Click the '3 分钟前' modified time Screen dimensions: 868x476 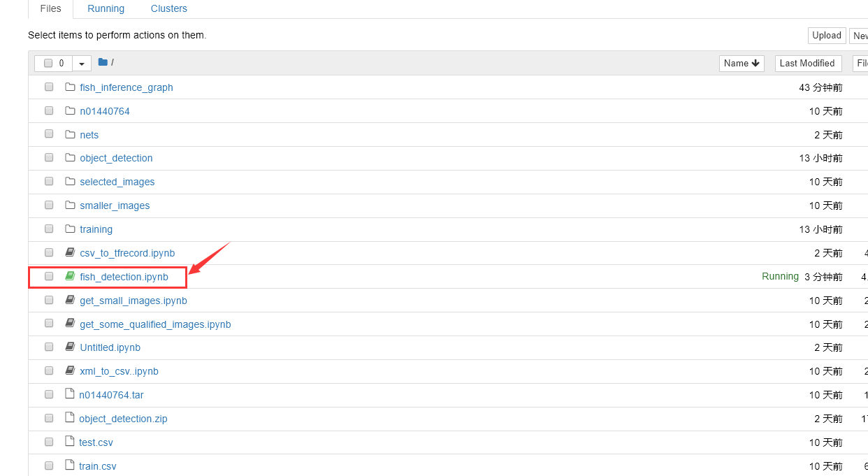point(823,277)
